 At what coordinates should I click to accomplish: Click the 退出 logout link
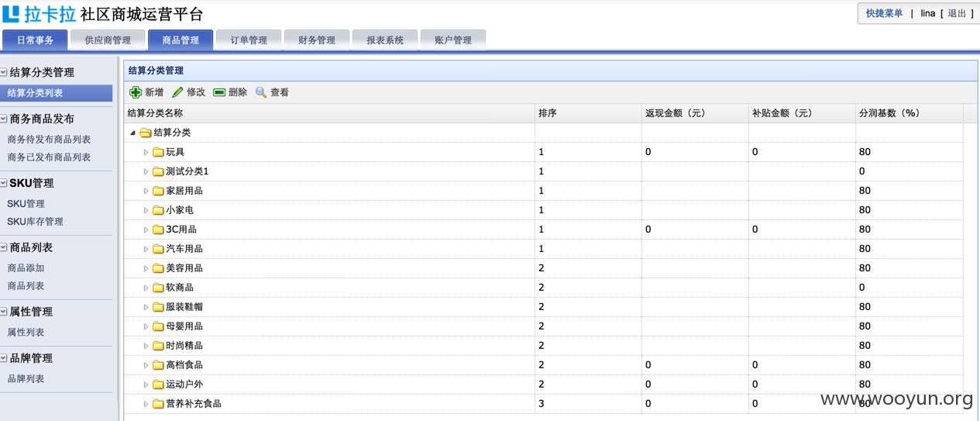point(957,14)
